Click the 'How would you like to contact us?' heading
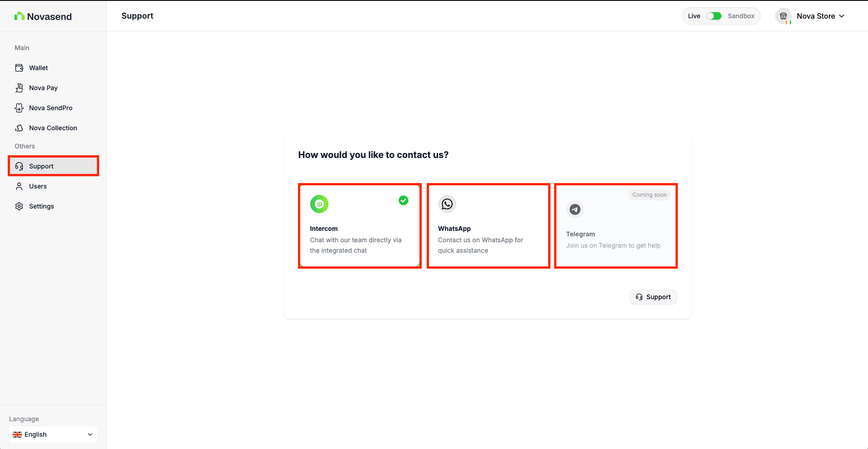Viewport: 868px width, 449px height. [x=373, y=155]
